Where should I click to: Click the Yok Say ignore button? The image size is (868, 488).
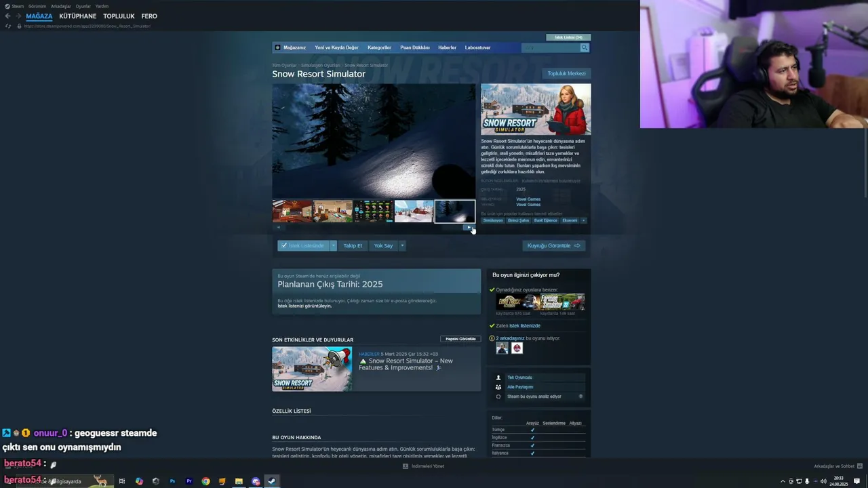(383, 245)
